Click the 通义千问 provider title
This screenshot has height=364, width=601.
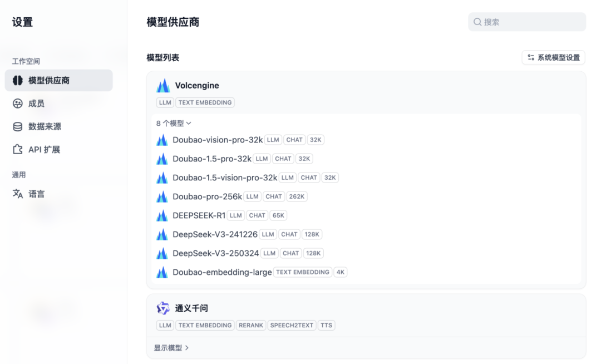(191, 308)
